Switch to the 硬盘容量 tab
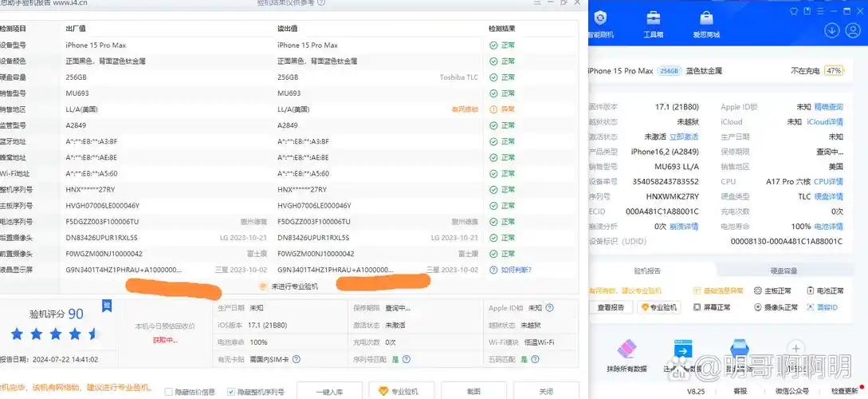 click(784, 271)
